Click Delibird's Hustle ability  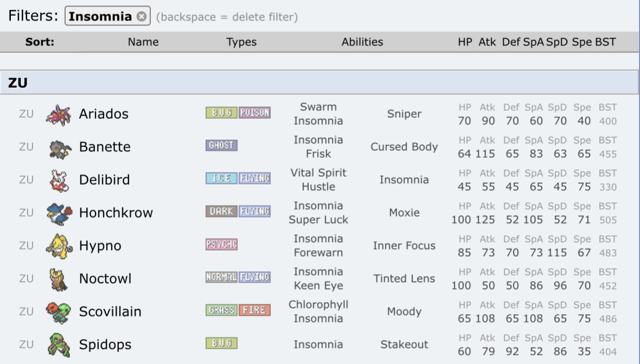coord(318,187)
